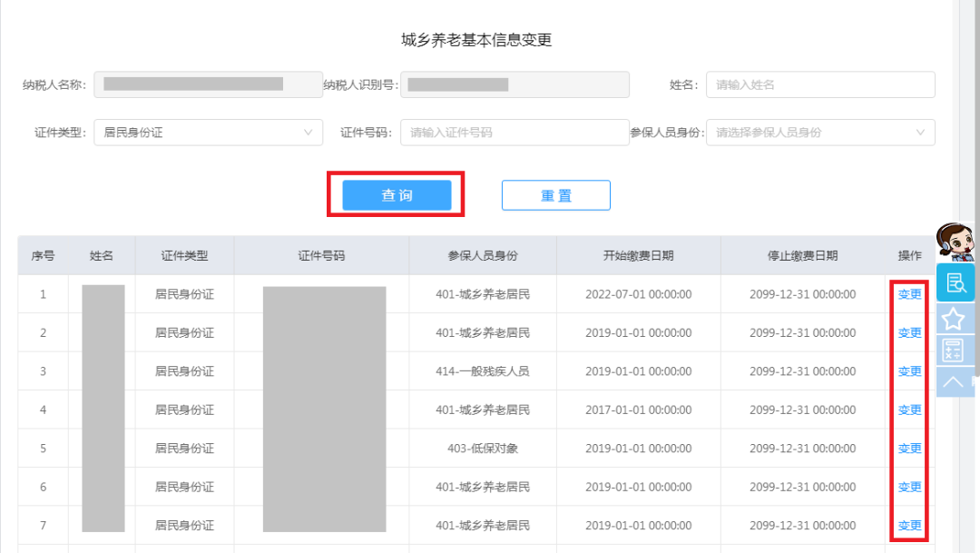The image size is (980, 553).
Task: Expand the 证件类型 dropdown
Action: (208, 133)
